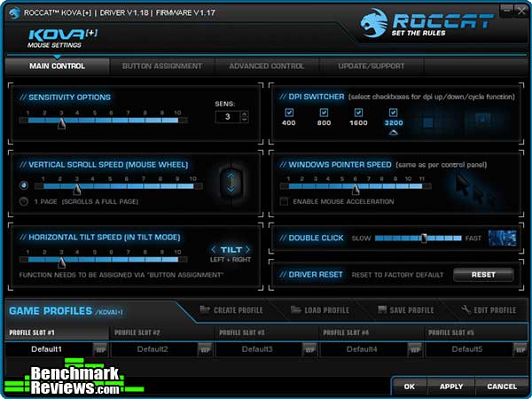Click the mouse wheel scroll icon
Screen dimensions: 532x399
[231, 183]
